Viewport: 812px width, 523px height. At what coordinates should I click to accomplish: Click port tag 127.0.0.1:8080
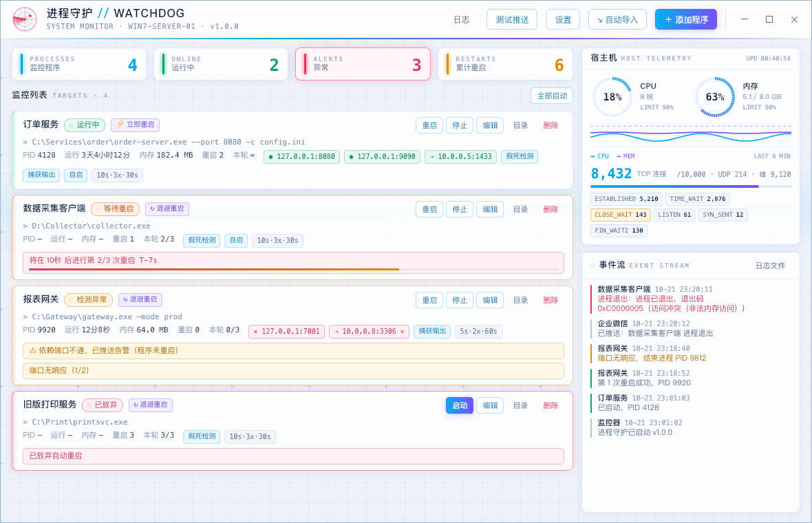tap(301, 156)
